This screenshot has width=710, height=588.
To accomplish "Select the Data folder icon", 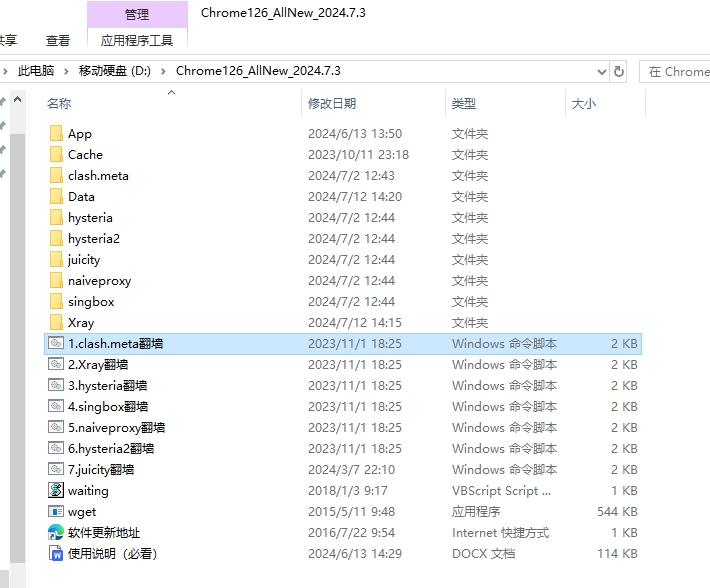I will [x=56, y=196].
